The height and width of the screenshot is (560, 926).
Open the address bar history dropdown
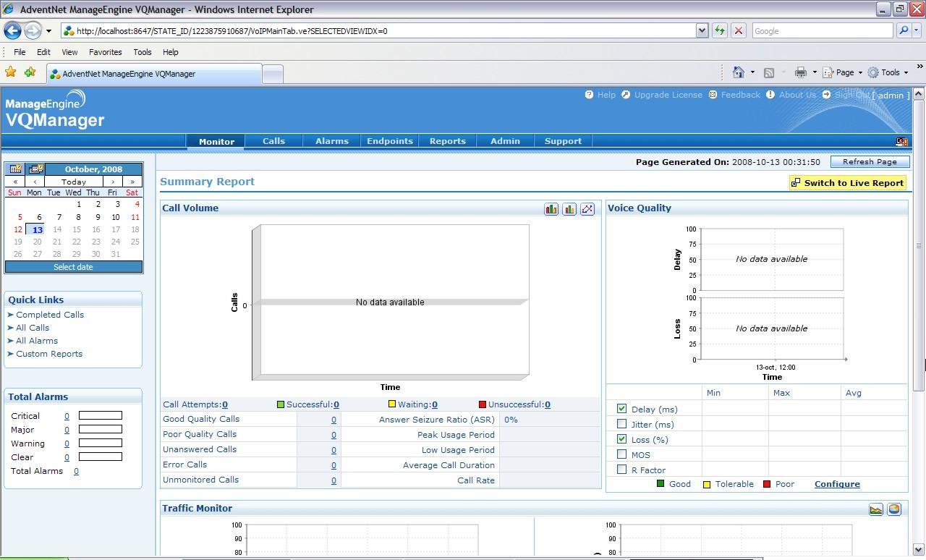pyautogui.click(x=702, y=30)
